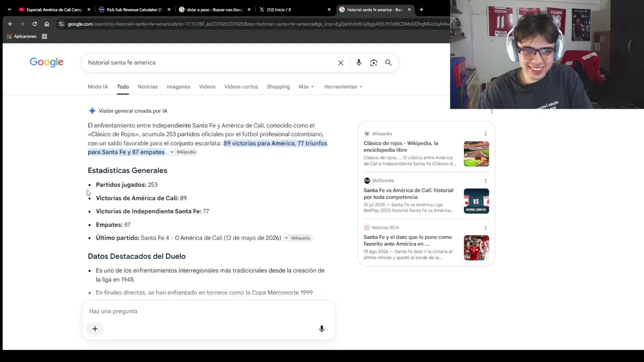Click 'Victorias de Independiente Santa Fe: 77'
644x362 pixels.
[152, 211]
